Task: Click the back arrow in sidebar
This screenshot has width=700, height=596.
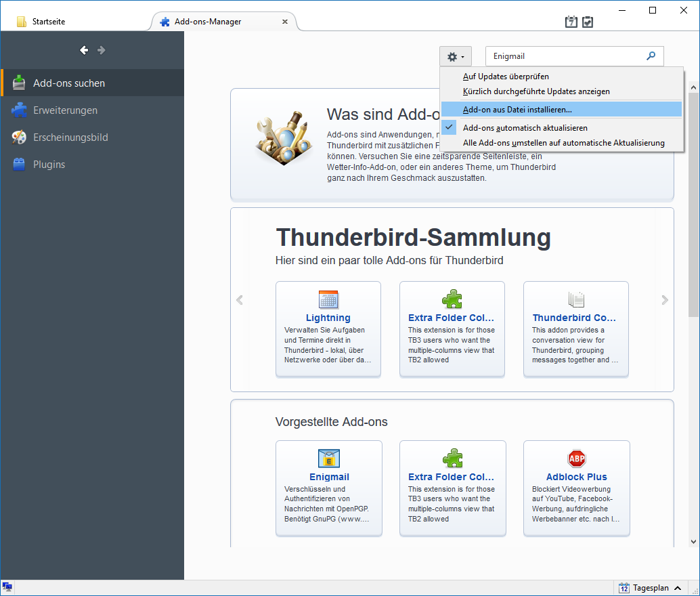Action: pos(84,50)
